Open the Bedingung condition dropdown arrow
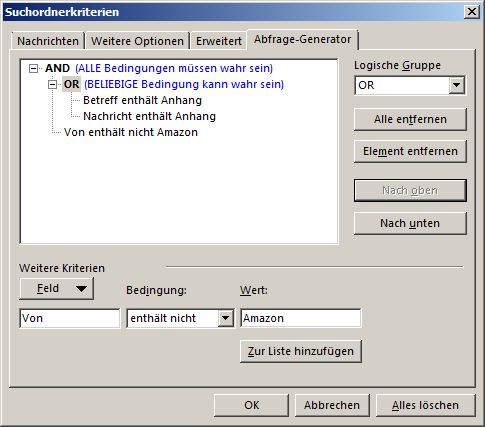Viewport: 485px width, 427px height. click(x=226, y=318)
